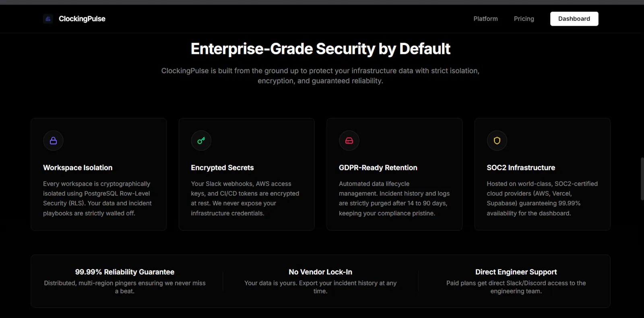Click the No Vendor Lock-In heading
This screenshot has height=318, width=644.
(x=320, y=272)
